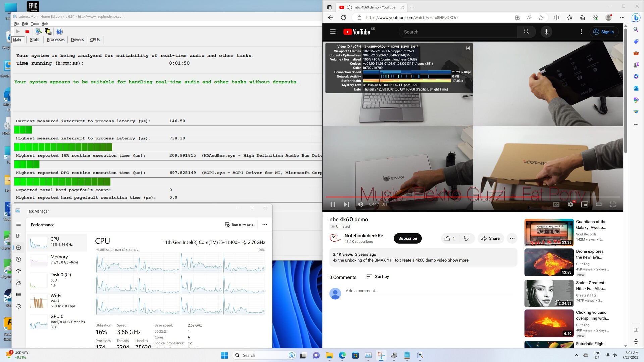The width and height of the screenshot is (644, 362).
Task: Click the YouTube voice search microphone
Action: tap(546, 32)
